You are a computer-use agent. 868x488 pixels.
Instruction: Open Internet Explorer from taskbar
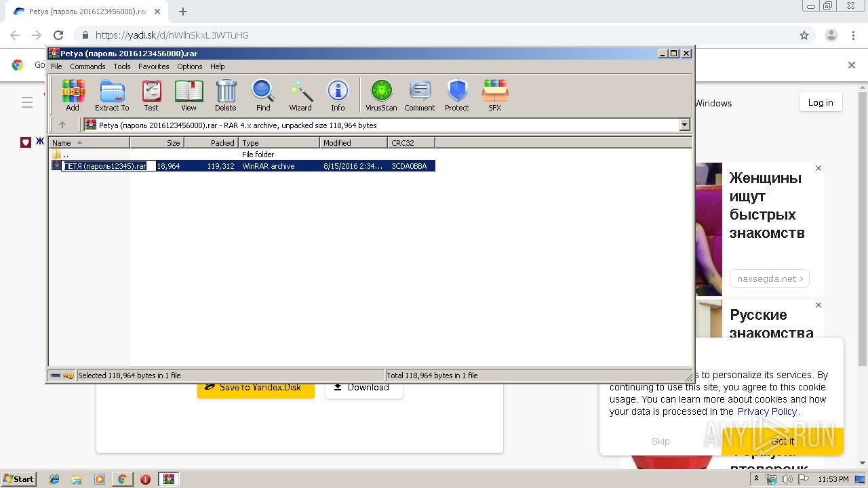point(54,479)
